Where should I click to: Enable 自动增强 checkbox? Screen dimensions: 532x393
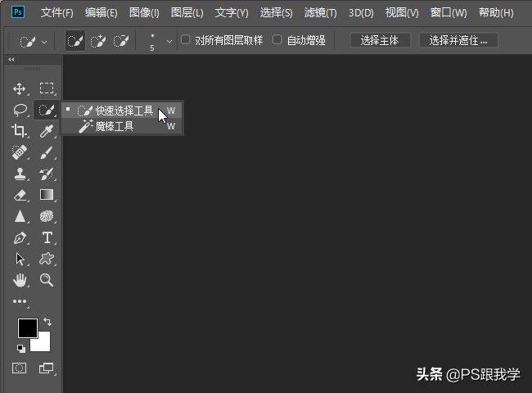point(277,39)
